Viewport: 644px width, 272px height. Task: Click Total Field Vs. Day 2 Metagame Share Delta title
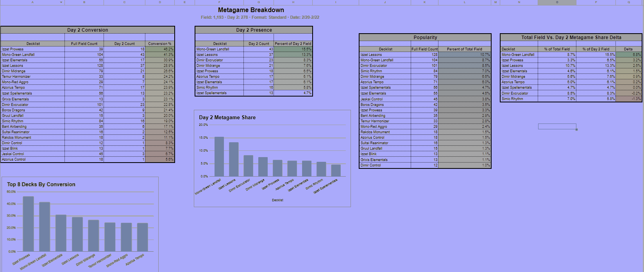[571, 38]
